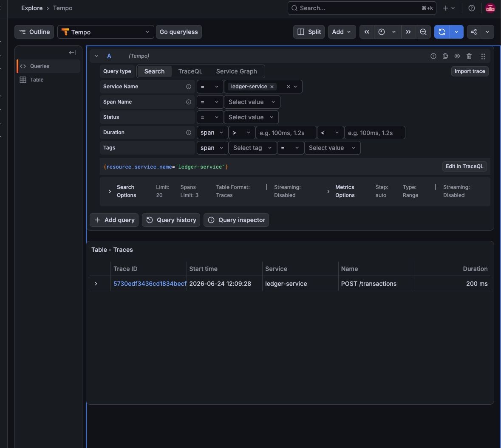Open time picker clock icon
The width and height of the screenshot is (501, 448).
382,32
